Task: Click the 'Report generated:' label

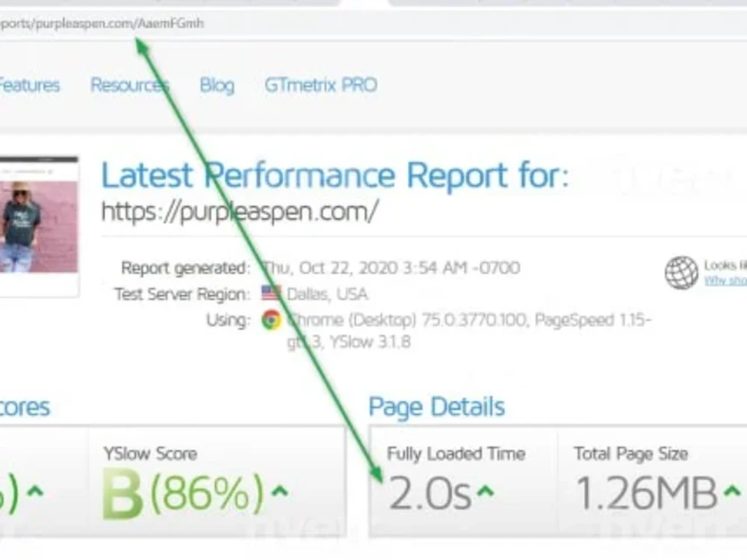Action: [x=185, y=268]
